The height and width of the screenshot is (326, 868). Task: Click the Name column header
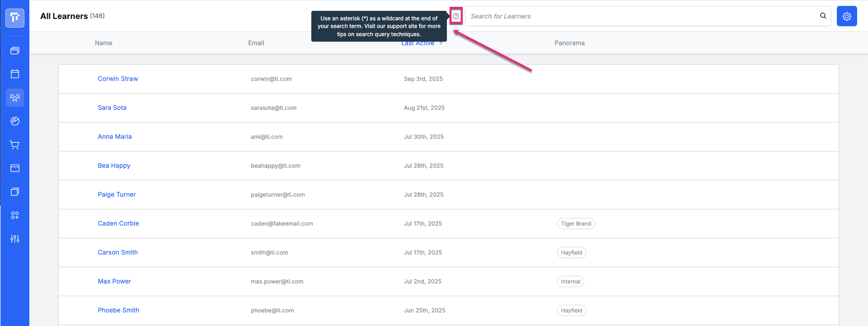[103, 43]
